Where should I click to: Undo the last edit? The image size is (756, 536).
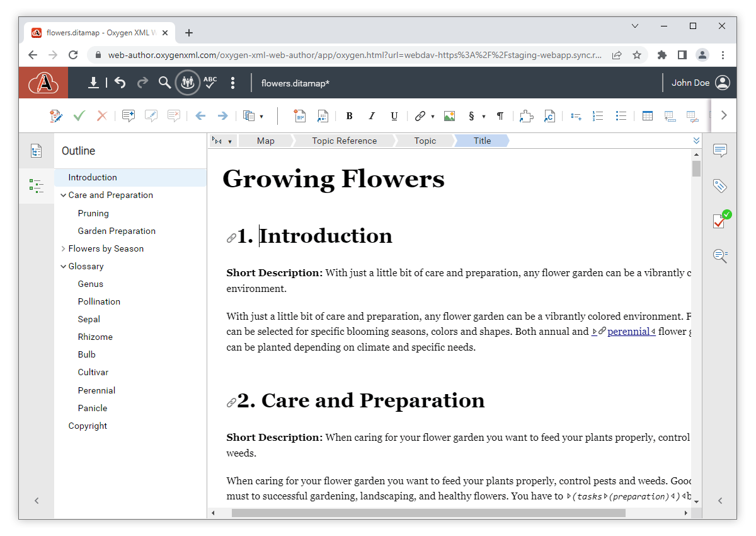[120, 83]
